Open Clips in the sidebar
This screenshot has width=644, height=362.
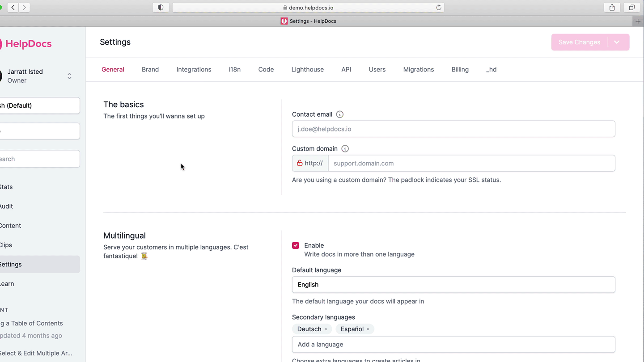point(39,245)
